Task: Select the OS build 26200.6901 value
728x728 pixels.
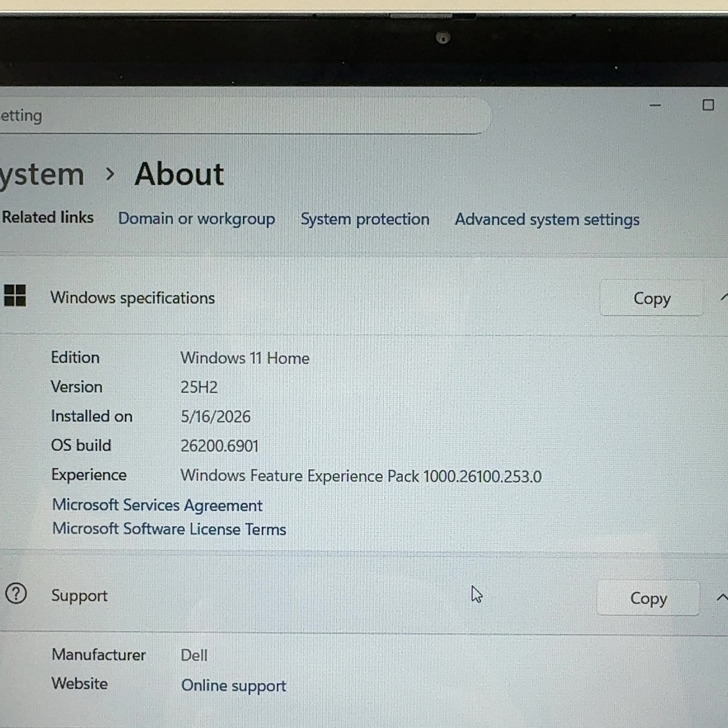Action: point(220,446)
